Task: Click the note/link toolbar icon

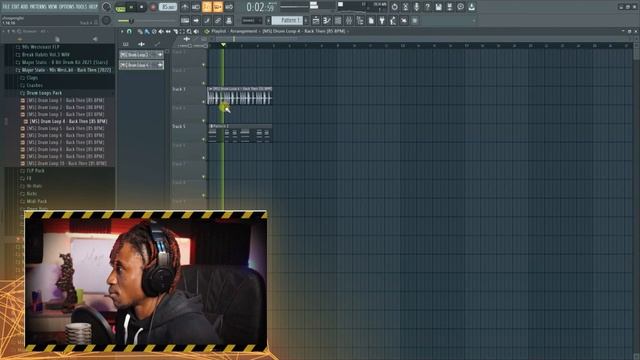Action: pos(207,20)
